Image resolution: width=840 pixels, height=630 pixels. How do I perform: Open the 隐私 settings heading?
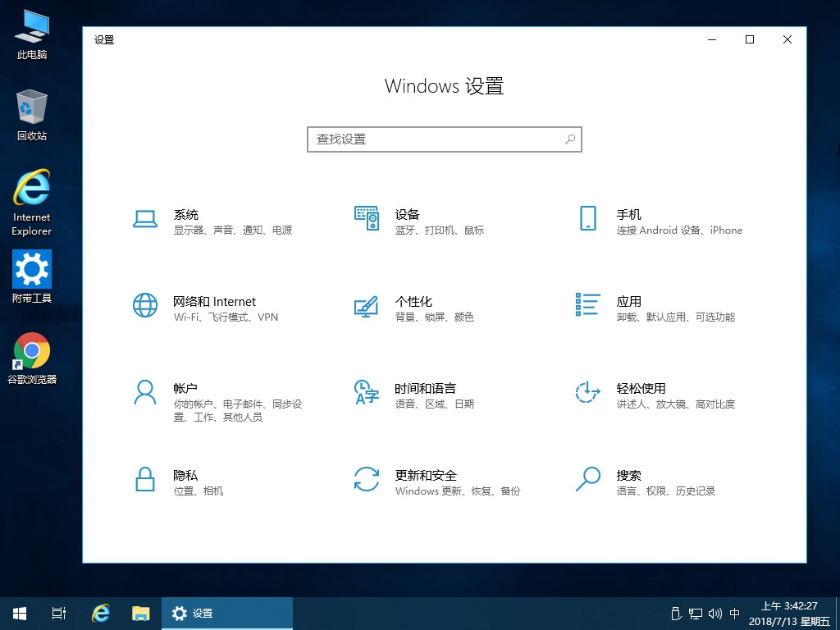(x=185, y=475)
